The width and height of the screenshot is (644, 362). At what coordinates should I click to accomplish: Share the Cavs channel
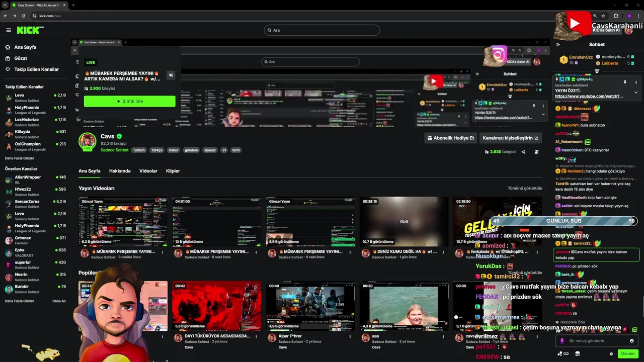pos(523,152)
